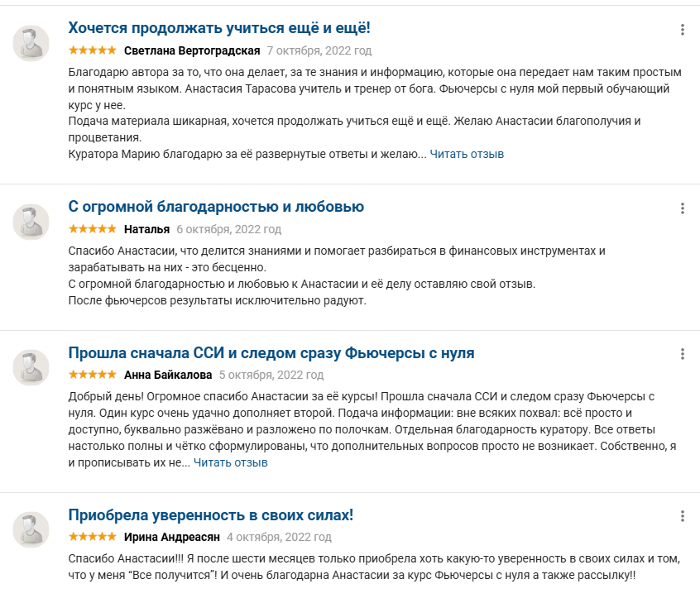
Task: Expand Анна Байкалова's review via "Читать отзыв"
Action: click(x=230, y=462)
